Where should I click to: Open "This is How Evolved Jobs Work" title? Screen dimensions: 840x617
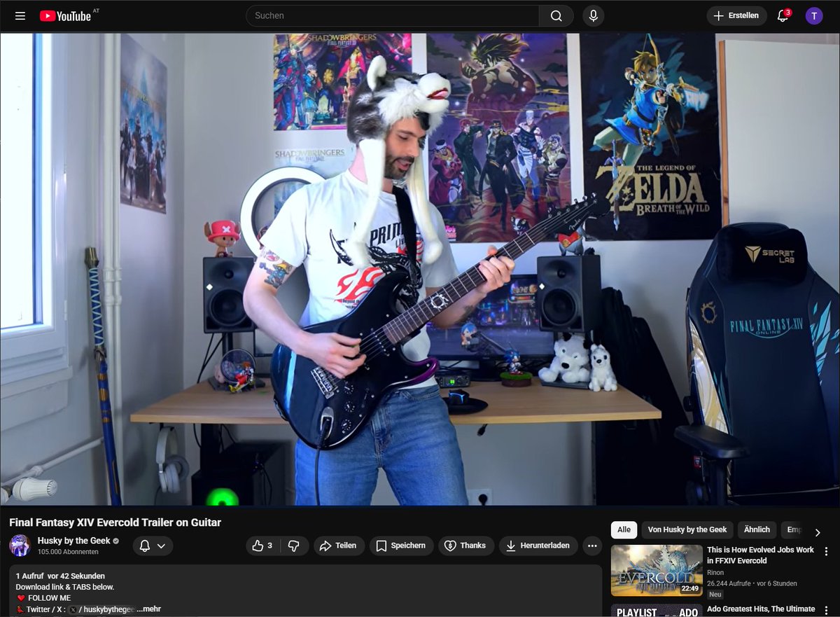[760, 555]
